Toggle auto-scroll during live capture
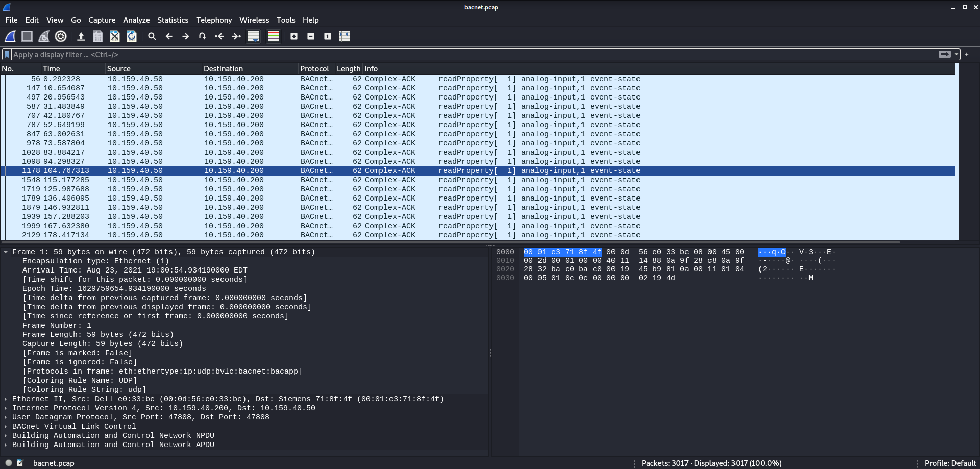This screenshot has width=980, height=469. click(x=253, y=36)
